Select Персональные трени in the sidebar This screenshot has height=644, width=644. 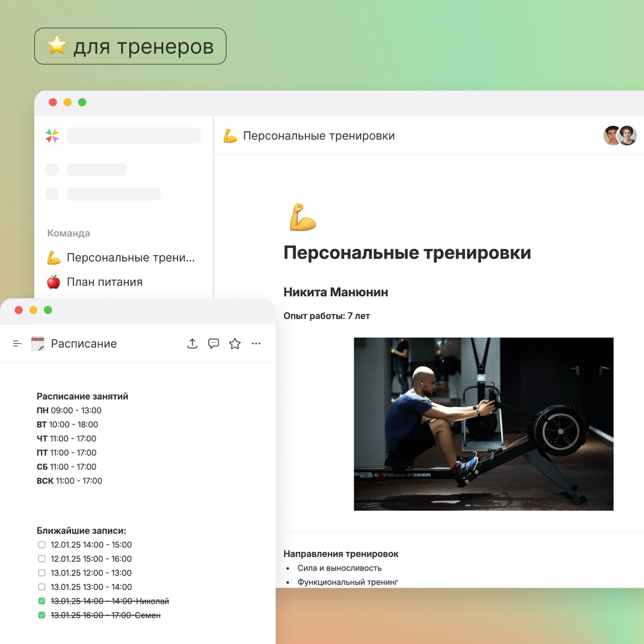click(130, 258)
